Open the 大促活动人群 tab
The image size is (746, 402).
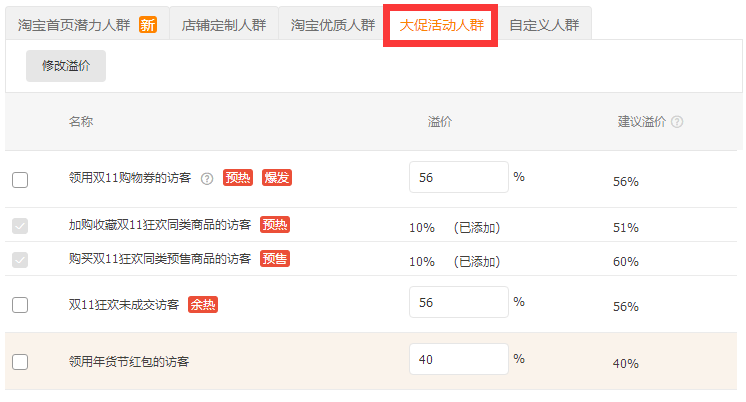441,25
